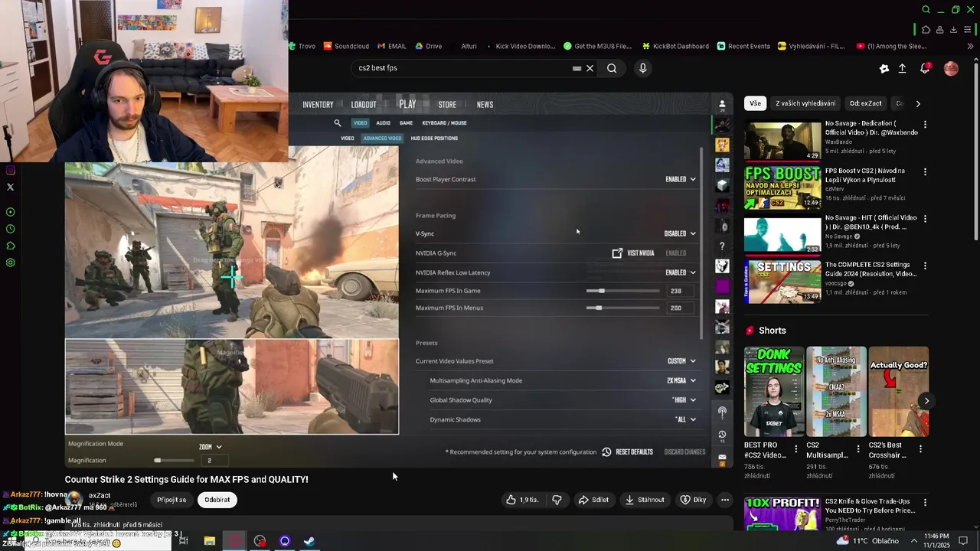The width and height of the screenshot is (980, 551).
Task: Open settings gear in browser sidebar
Action: tap(10, 262)
